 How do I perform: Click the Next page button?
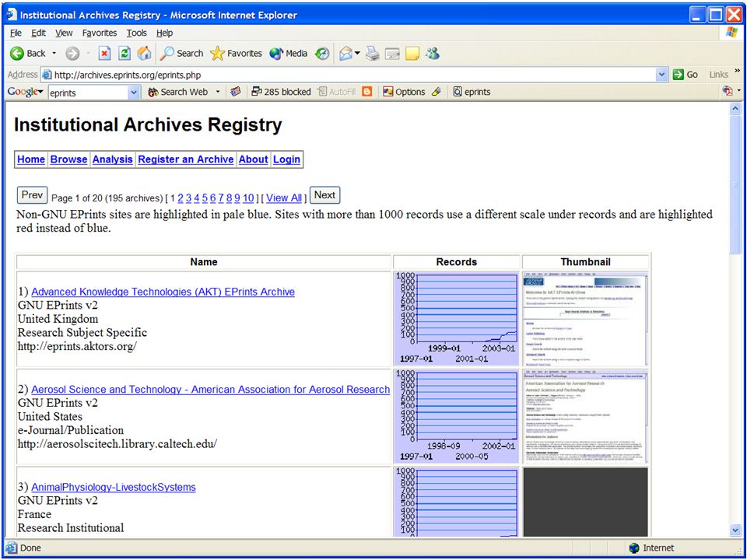325,195
